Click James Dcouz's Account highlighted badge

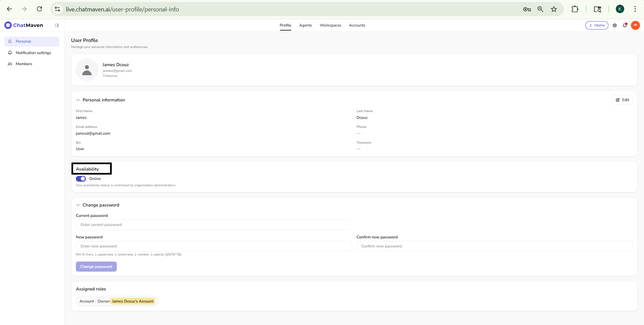133,301
